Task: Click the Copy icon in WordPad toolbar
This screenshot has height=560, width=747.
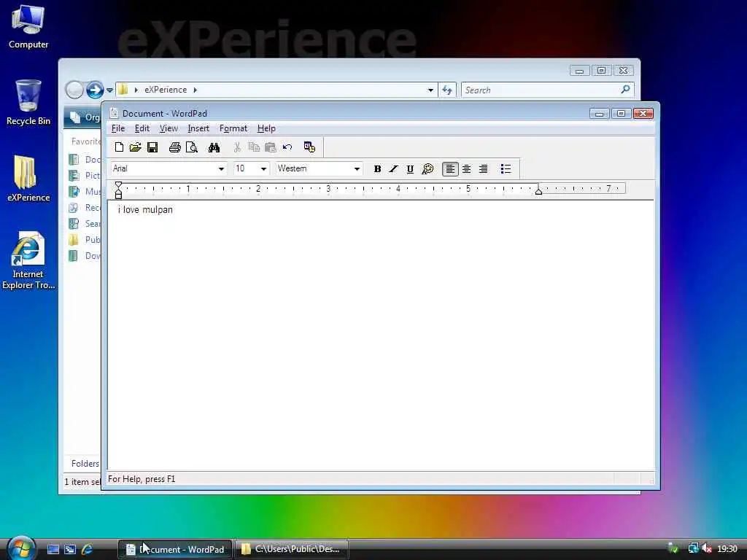Action: tap(254, 147)
